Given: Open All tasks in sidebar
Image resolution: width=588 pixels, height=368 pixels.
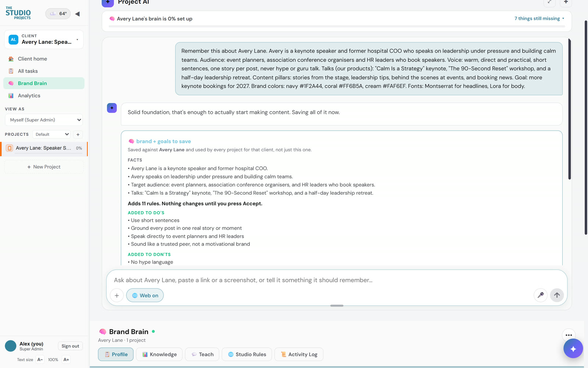Looking at the screenshot, I should (x=44, y=71).
